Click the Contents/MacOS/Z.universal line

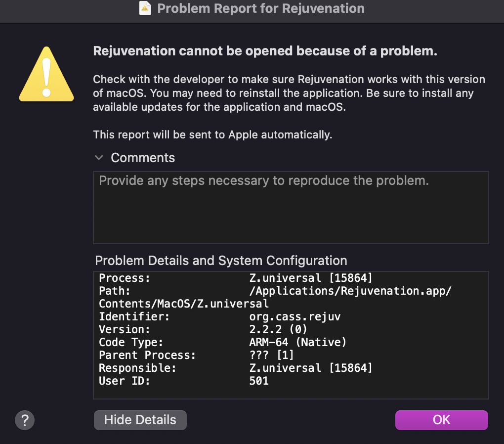point(183,304)
